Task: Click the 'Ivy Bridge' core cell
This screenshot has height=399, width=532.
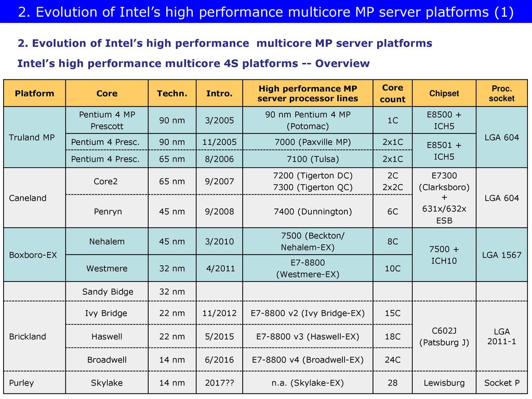Action: (x=107, y=313)
